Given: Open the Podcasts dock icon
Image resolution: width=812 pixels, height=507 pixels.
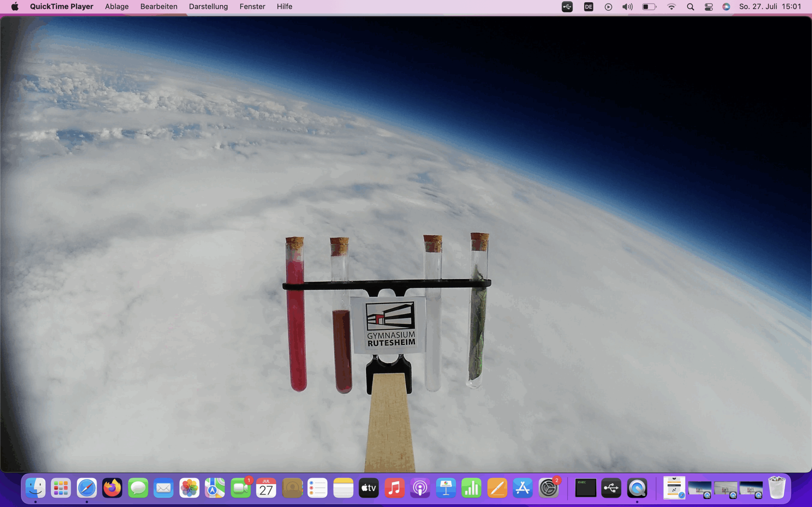Looking at the screenshot, I should click(420, 488).
